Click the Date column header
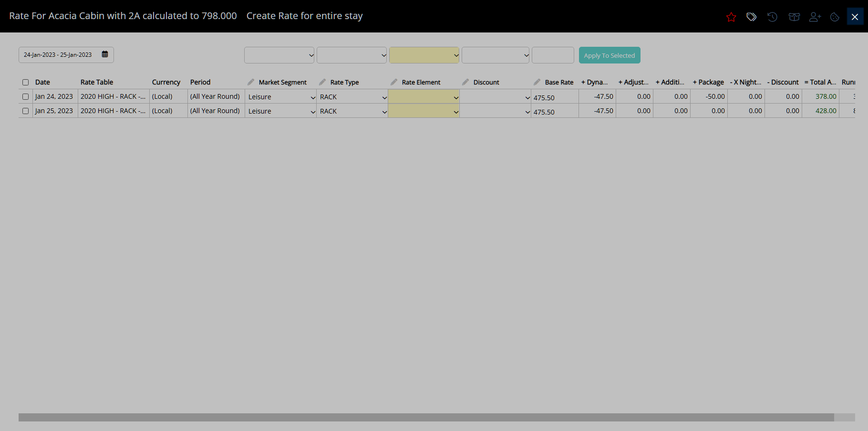 click(x=42, y=82)
